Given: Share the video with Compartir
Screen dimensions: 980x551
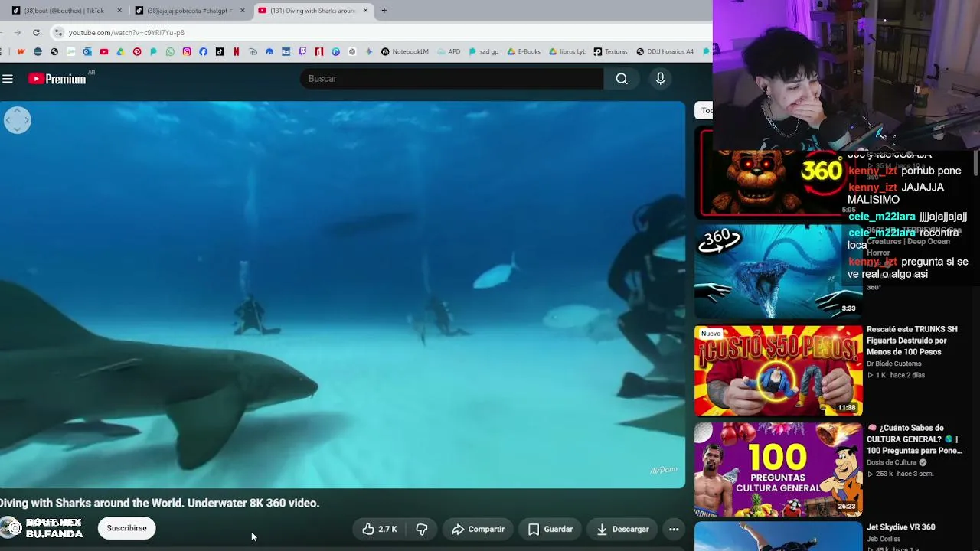Looking at the screenshot, I should pos(478,529).
